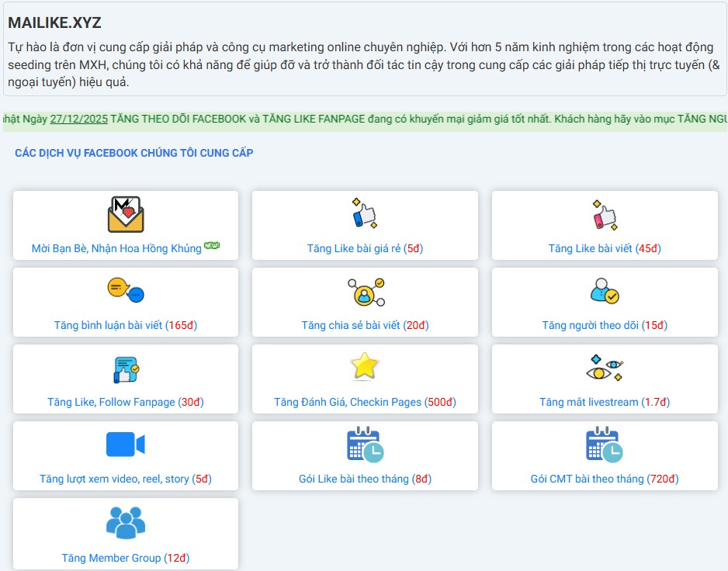728x571 pixels.
Task: Open Tăng Like bài giá rẻ link
Action: click(x=365, y=248)
